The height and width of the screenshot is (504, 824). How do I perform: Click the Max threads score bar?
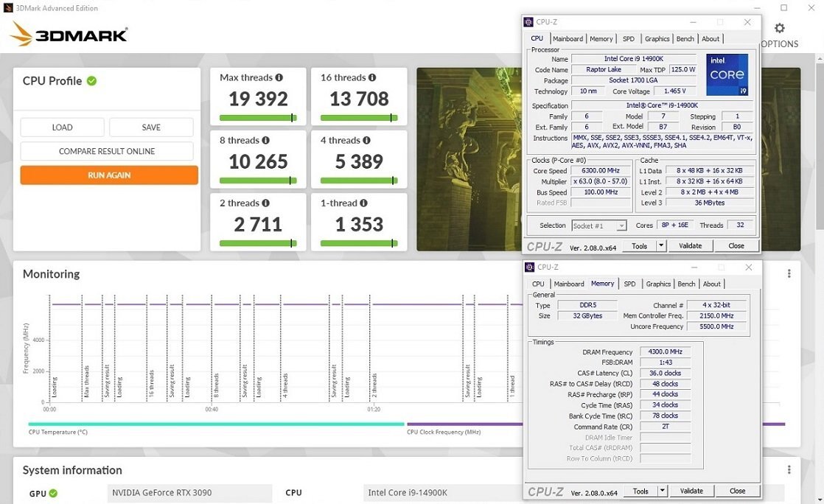(258, 118)
